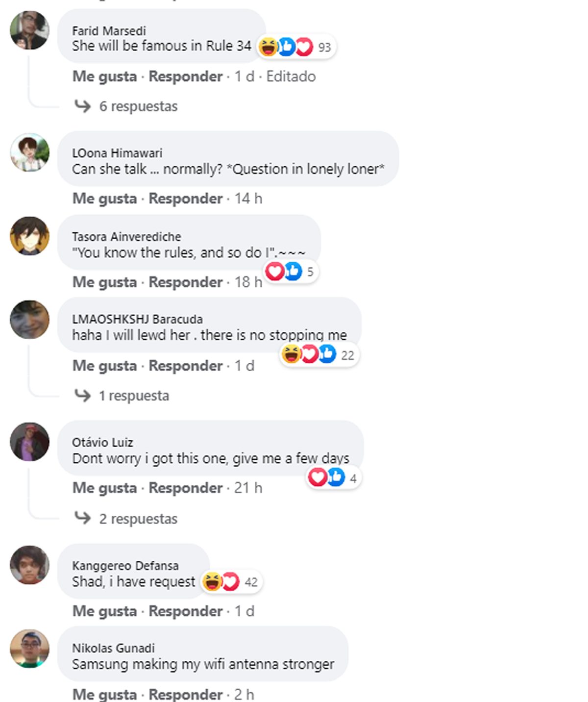Open Nikolas Gunadi's profile picture
Image resolution: width=588 pixels, height=702 pixels.
(x=30, y=649)
